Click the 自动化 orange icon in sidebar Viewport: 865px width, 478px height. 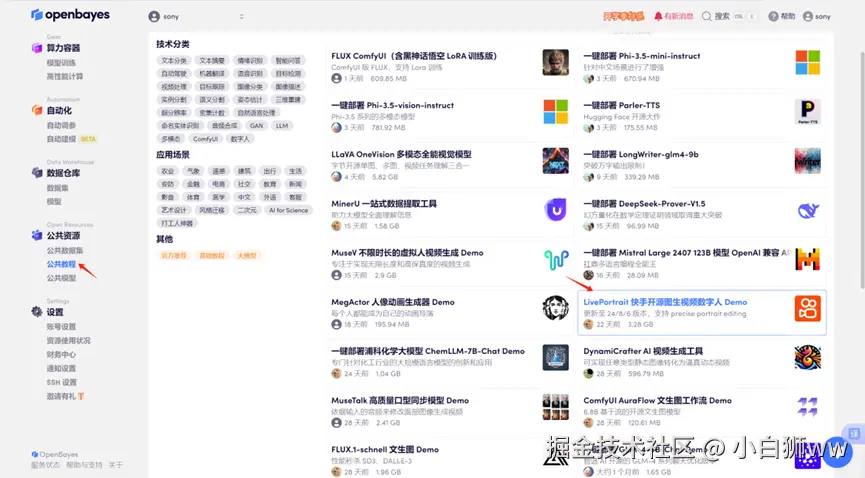[x=36, y=110]
